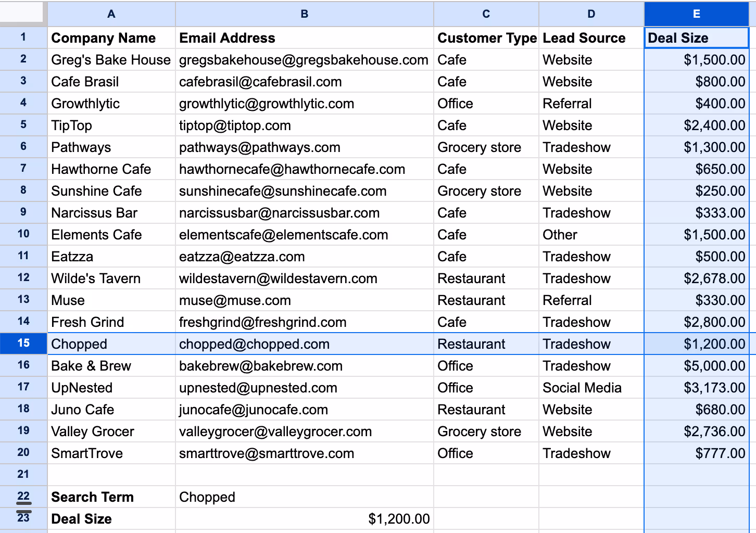Select the Sunshine Cafe company cell
756x533 pixels.
[111, 191]
